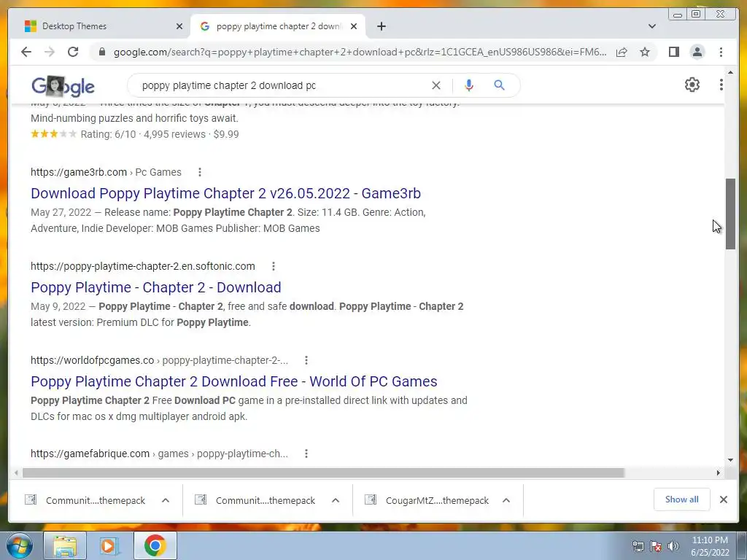Click the scroll left arrow of the horizontal bar
The image size is (747, 560).
click(17, 472)
